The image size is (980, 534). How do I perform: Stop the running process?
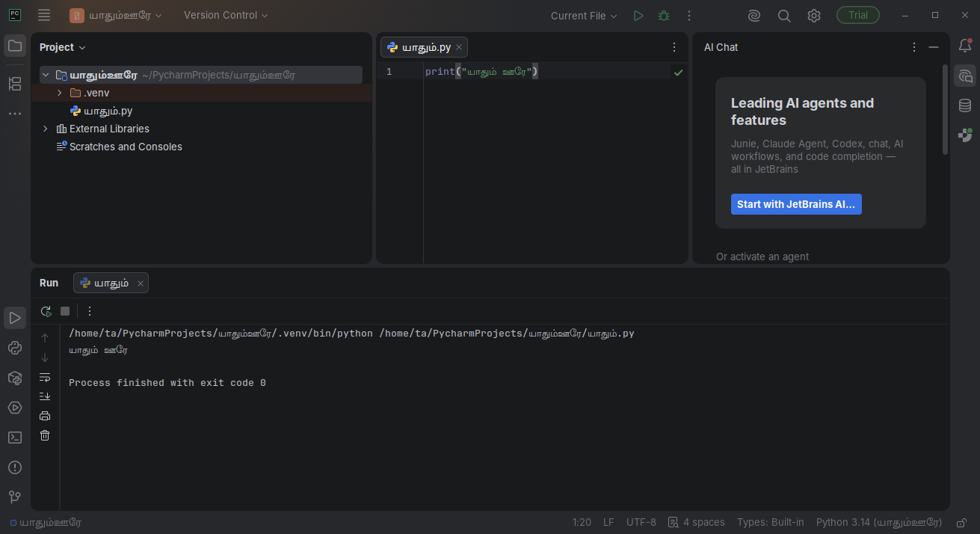coord(65,311)
